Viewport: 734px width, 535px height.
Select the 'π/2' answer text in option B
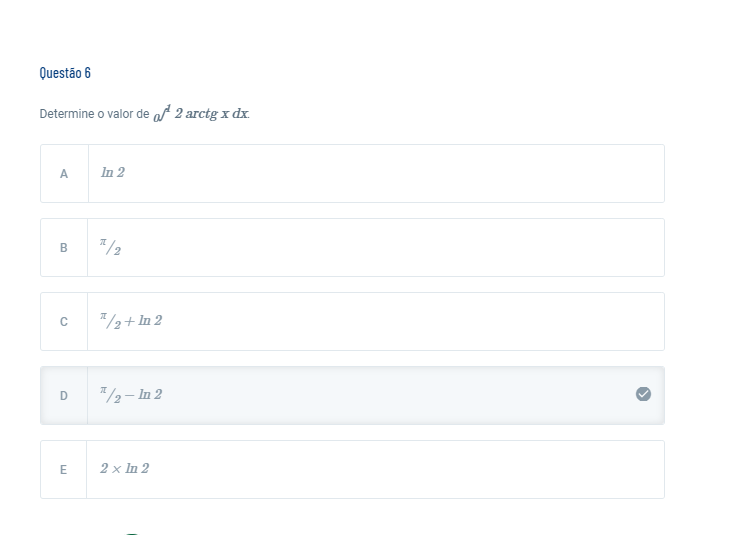pyautogui.click(x=110, y=247)
